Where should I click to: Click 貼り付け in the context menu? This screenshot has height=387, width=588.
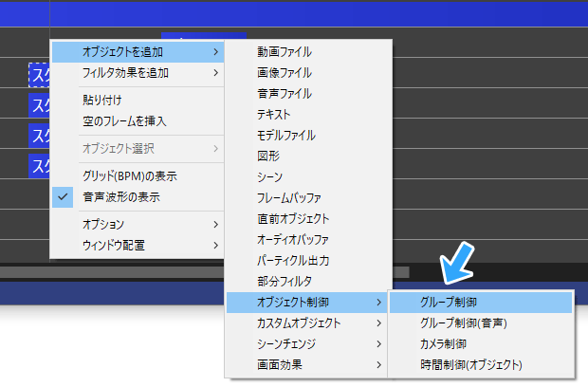pyautogui.click(x=101, y=100)
